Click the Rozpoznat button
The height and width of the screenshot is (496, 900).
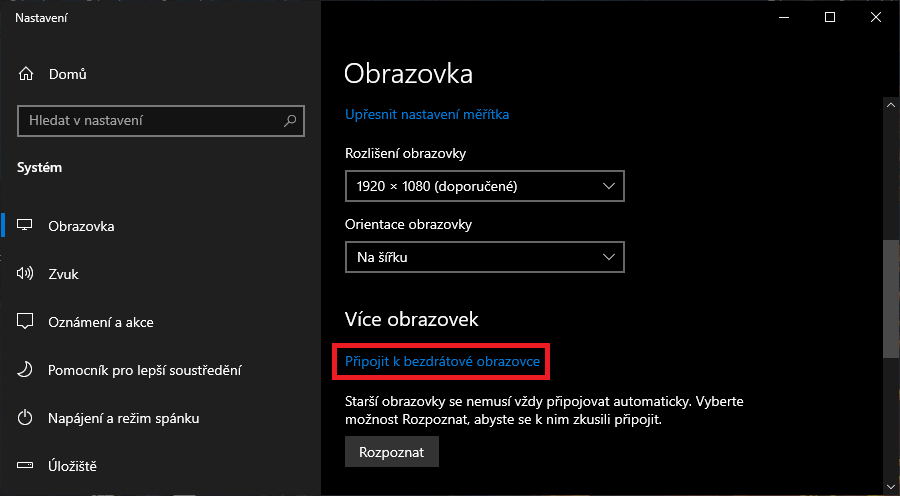(391, 452)
